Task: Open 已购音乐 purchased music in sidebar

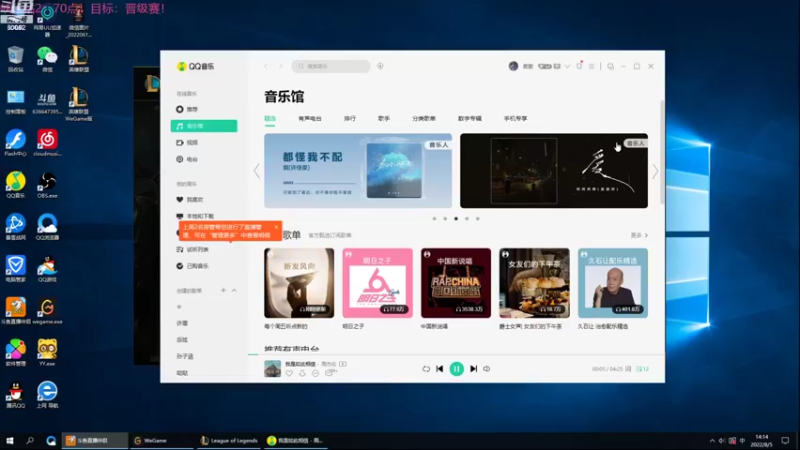Action: (192, 266)
